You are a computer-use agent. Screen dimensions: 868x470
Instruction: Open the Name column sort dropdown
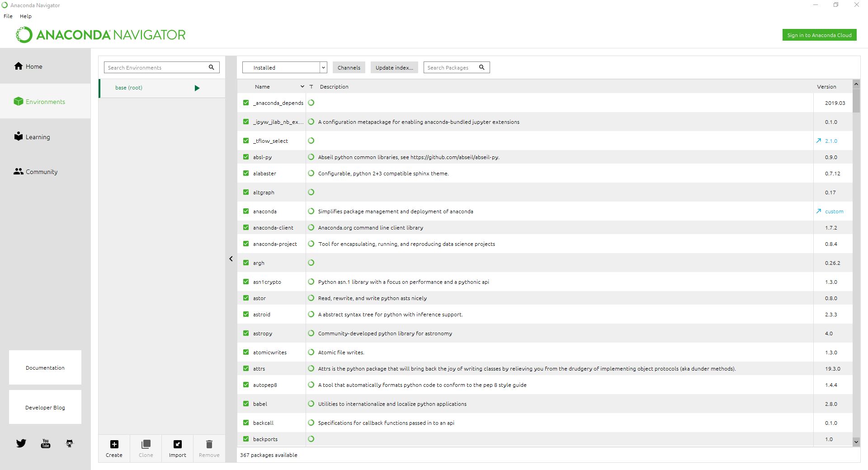click(x=302, y=86)
